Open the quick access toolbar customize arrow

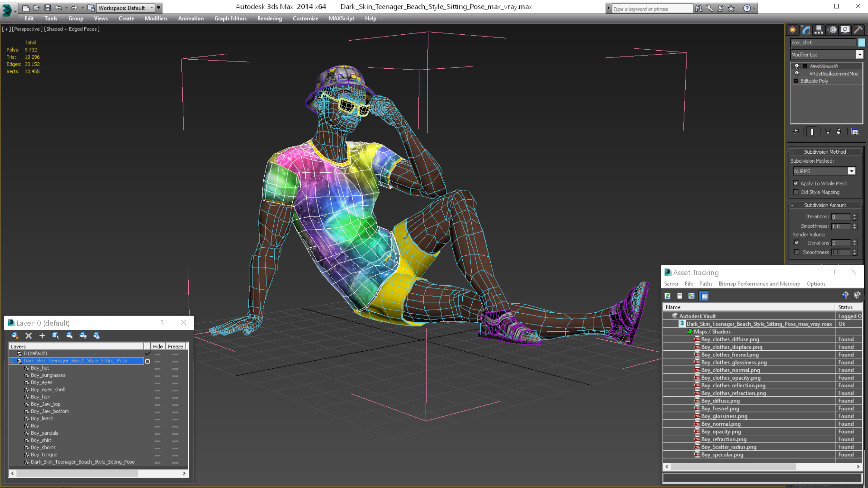(159, 8)
